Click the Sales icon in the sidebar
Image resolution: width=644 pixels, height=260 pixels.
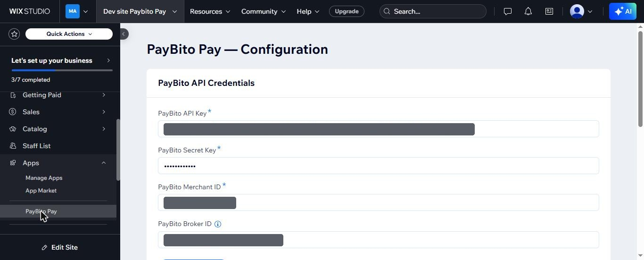[13, 112]
